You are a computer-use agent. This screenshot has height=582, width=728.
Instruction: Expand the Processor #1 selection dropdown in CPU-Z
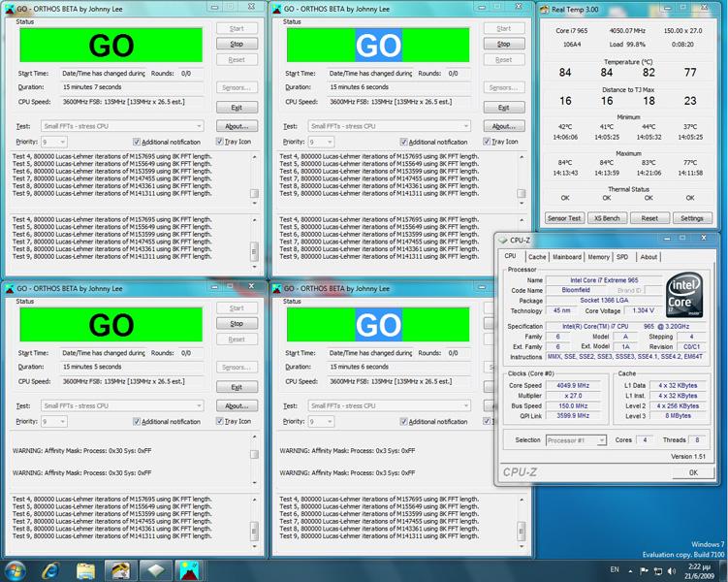coord(576,439)
